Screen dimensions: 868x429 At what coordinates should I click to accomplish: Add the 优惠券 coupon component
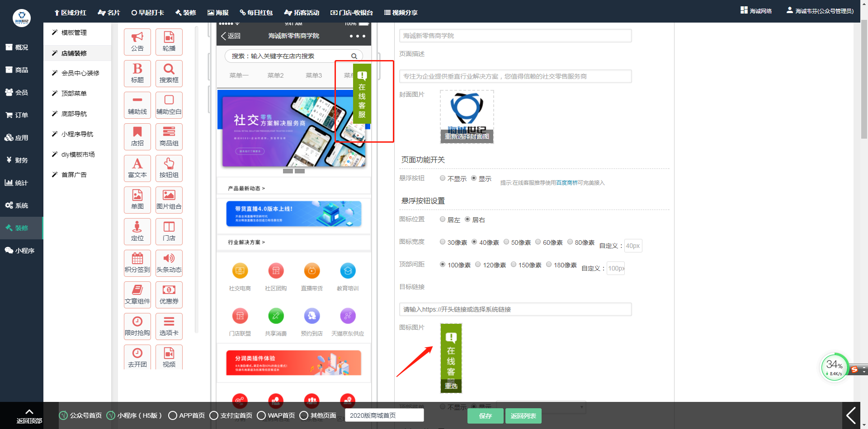[169, 295]
